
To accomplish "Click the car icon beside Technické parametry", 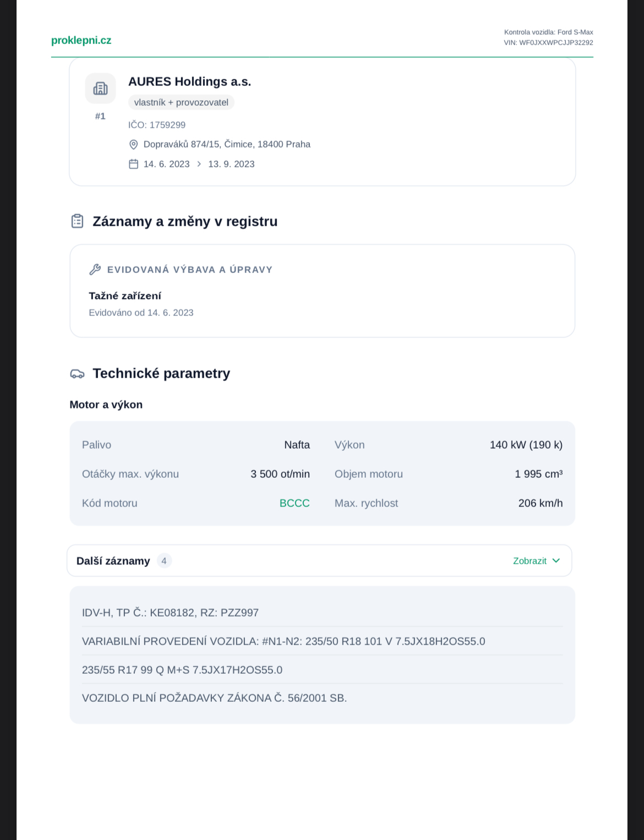I will (78, 374).
